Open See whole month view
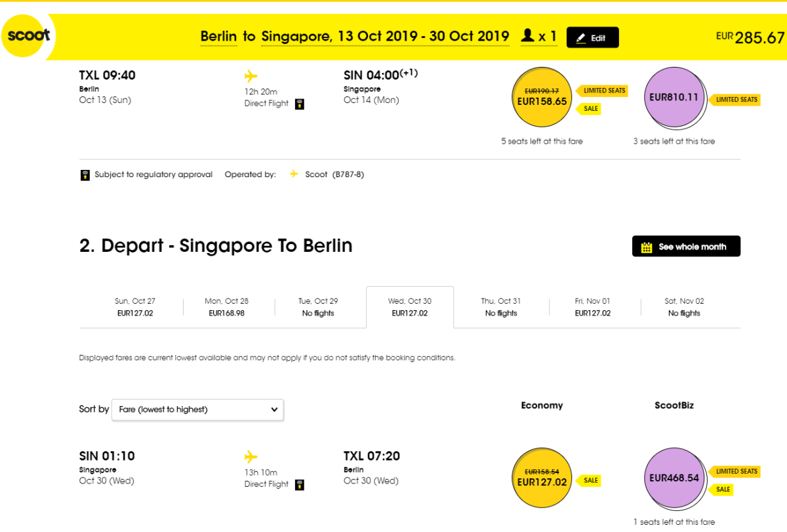787x532 pixels. tap(686, 247)
